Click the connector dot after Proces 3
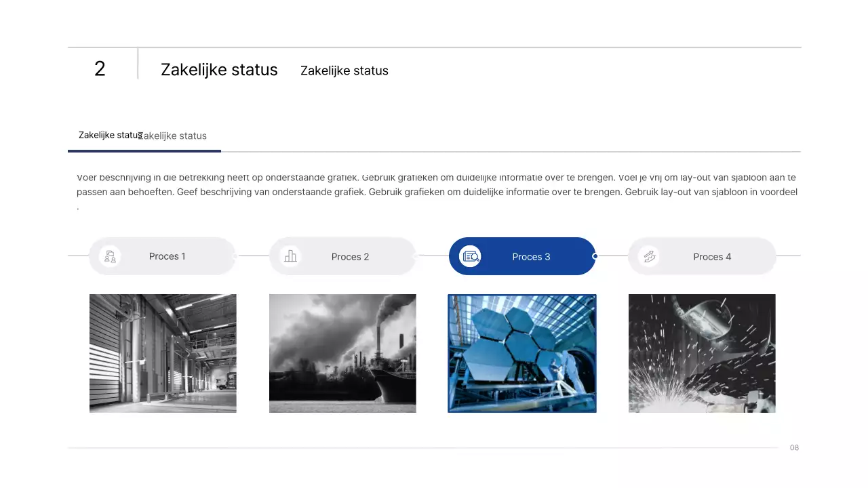868x488 pixels. tap(595, 256)
